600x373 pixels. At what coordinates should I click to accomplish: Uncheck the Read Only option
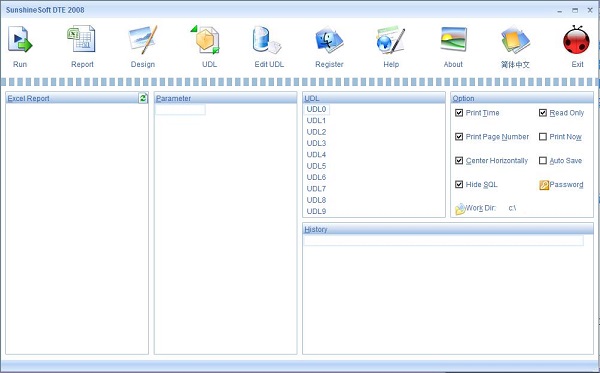pyautogui.click(x=543, y=113)
